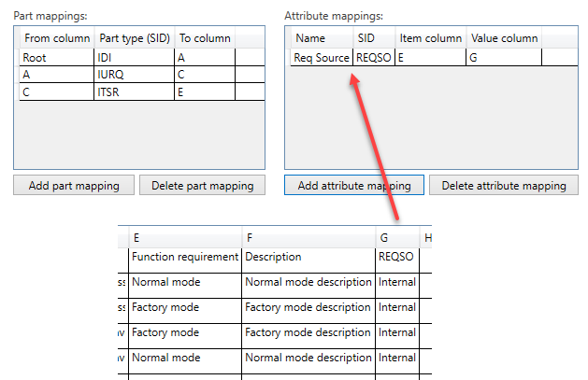
Task: Select the Item column header
Action: click(x=431, y=38)
